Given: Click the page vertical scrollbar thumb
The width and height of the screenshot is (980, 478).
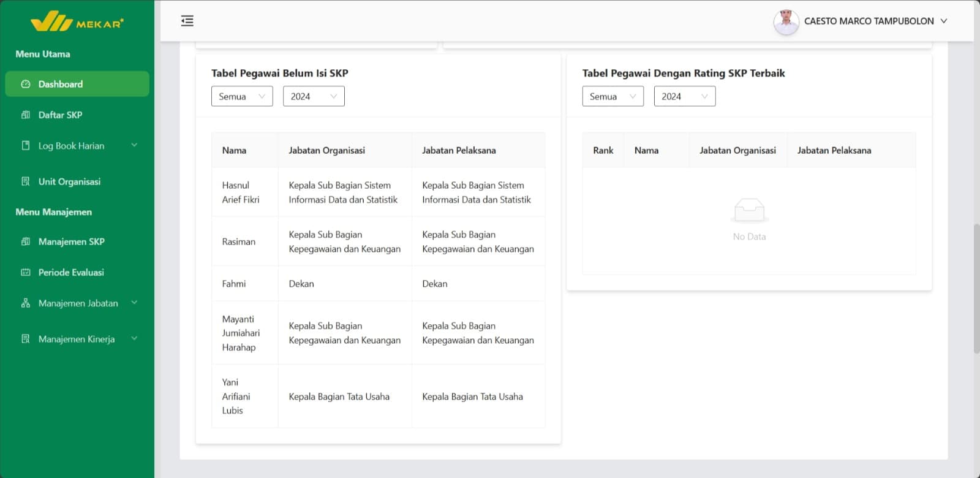Looking at the screenshot, I should [976, 288].
